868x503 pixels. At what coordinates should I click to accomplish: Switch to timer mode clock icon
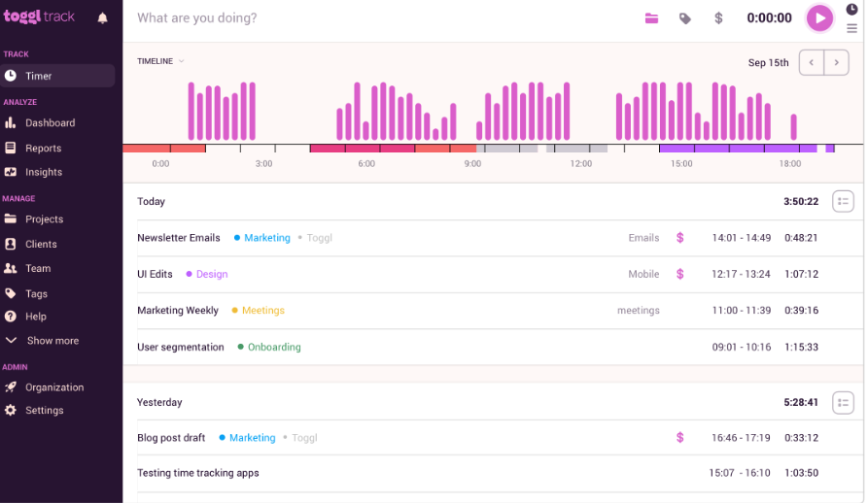[x=851, y=9]
